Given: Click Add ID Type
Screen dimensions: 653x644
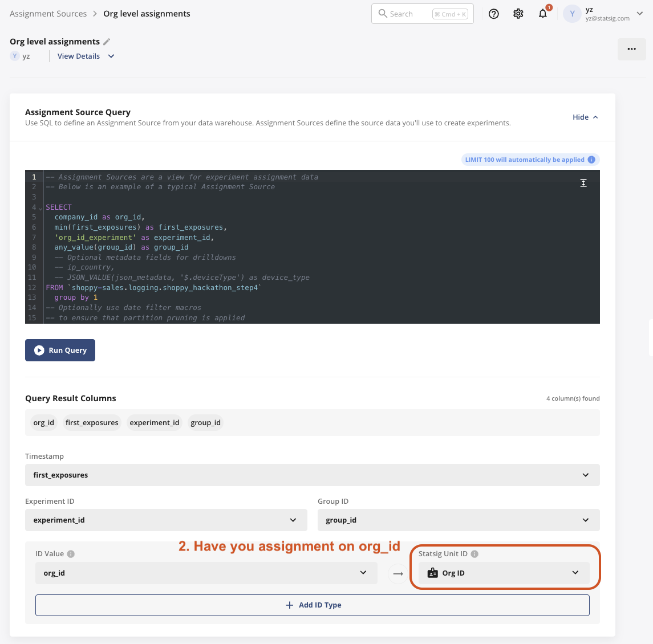Looking at the screenshot, I should [x=312, y=605].
